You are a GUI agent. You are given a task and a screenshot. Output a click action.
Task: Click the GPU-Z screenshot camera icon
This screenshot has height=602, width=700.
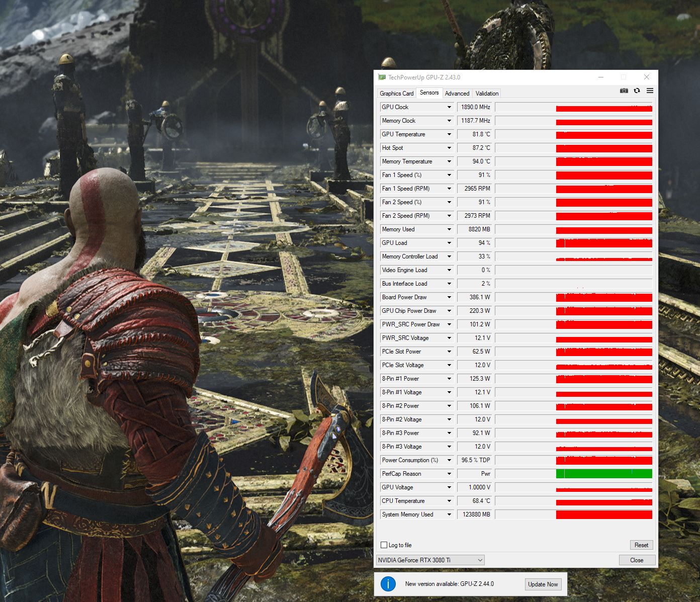pos(624,91)
